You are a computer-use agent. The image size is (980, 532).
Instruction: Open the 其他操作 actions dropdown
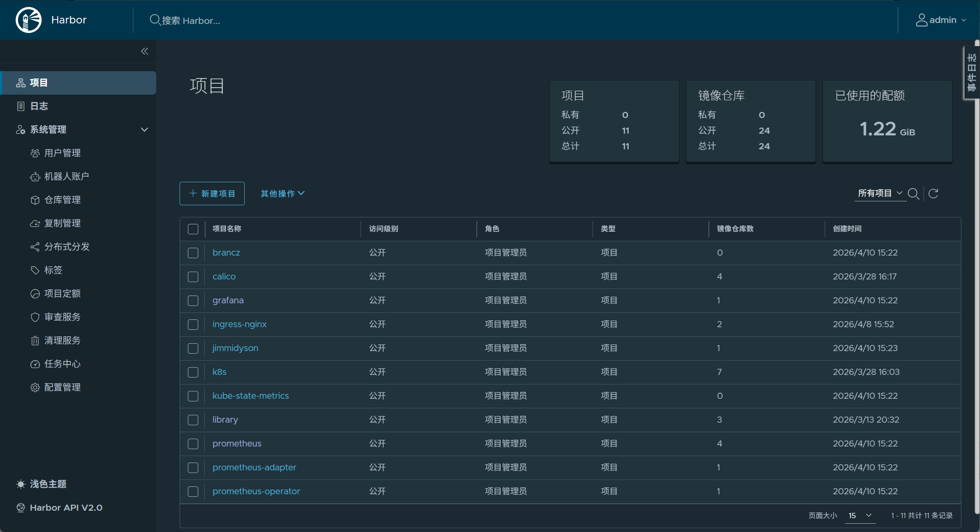tap(282, 194)
